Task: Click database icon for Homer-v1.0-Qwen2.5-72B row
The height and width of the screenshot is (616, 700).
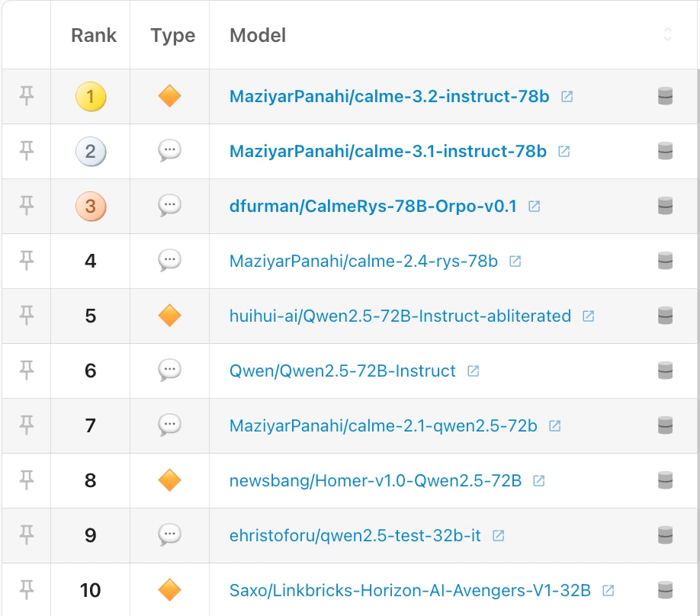Action: [x=665, y=480]
